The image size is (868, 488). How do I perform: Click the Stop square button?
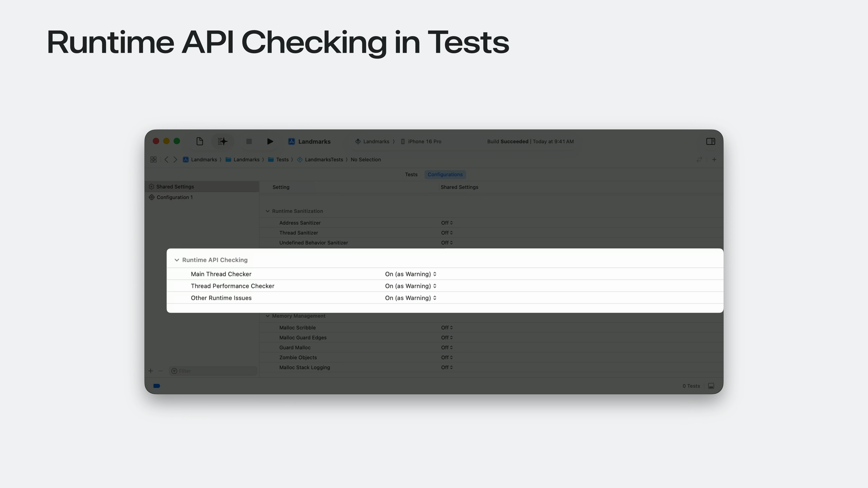(x=249, y=141)
